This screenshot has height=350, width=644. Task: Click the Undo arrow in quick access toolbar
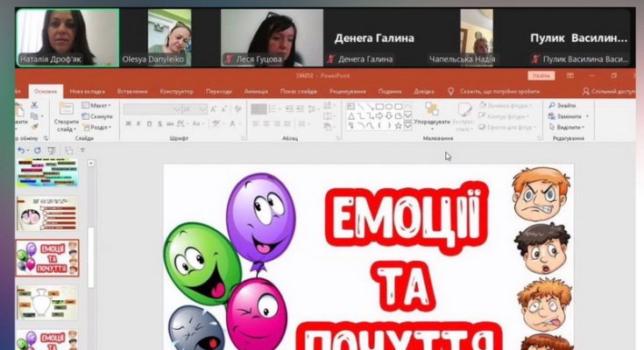22,150
